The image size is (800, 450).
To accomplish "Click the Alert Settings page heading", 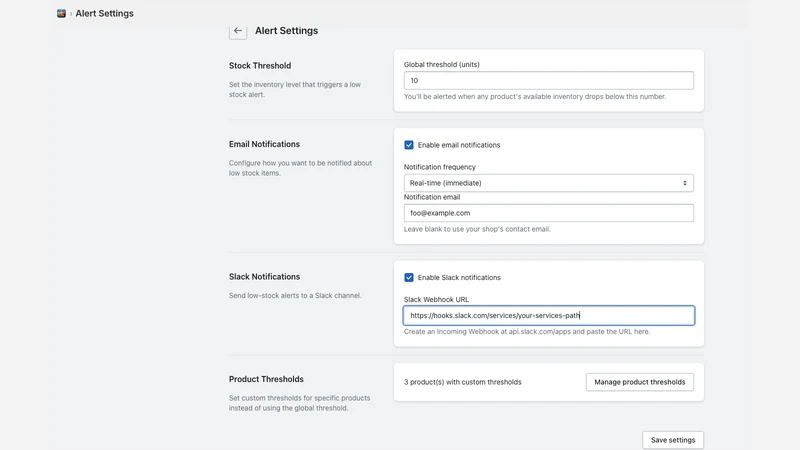I will pos(286,31).
